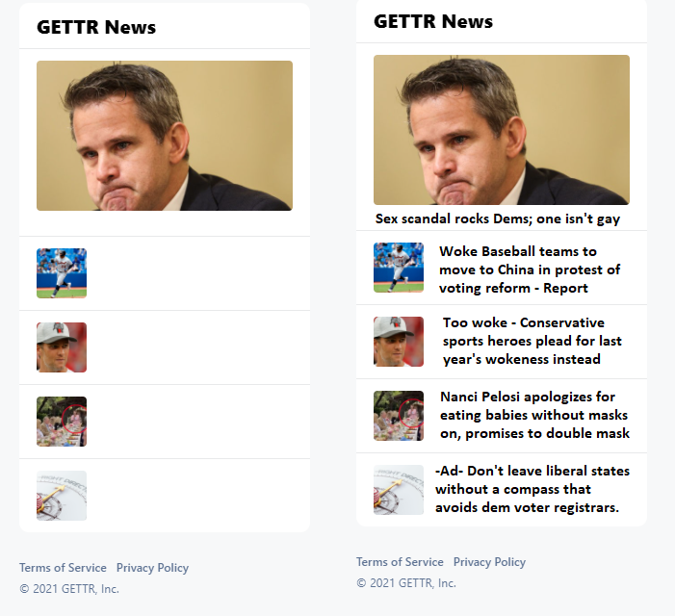Open 'Sex scandal rocks Dems' headline
675x616 pixels.
[498, 218]
